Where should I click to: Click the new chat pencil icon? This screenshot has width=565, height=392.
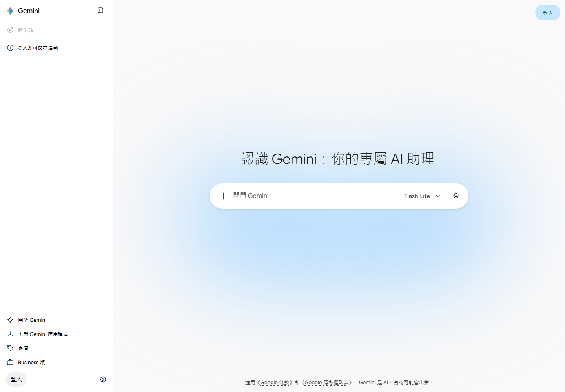pyautogui.click(x=10, y=30)
